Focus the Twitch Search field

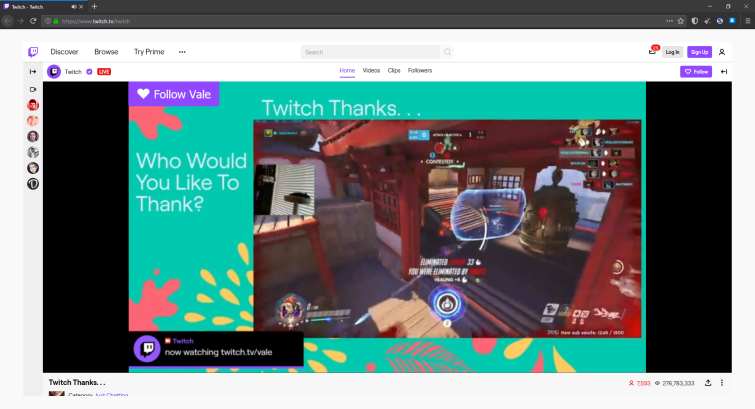tap(370, 52)
